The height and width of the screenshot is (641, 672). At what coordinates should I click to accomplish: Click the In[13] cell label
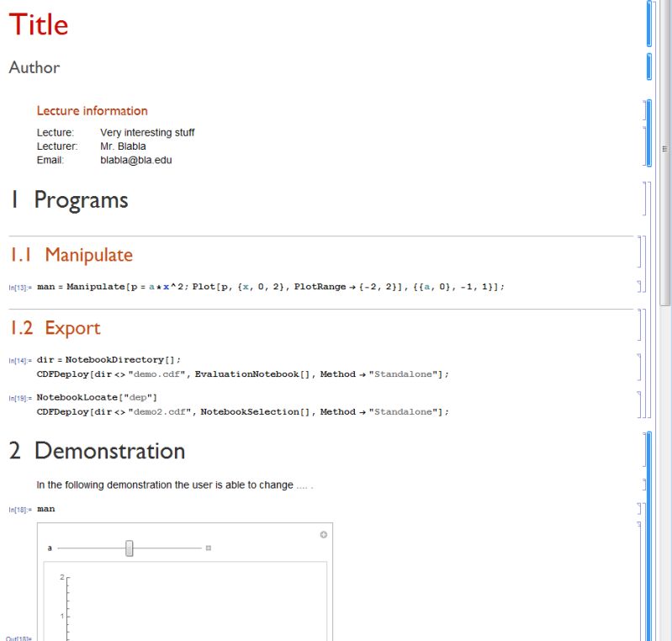click(x=19, y=288)
